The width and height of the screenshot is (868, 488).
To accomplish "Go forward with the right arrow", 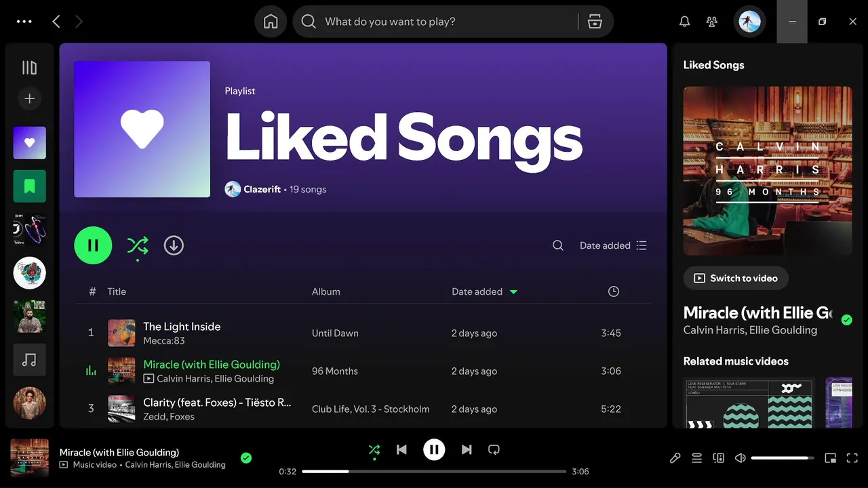I will pos(79,22).
